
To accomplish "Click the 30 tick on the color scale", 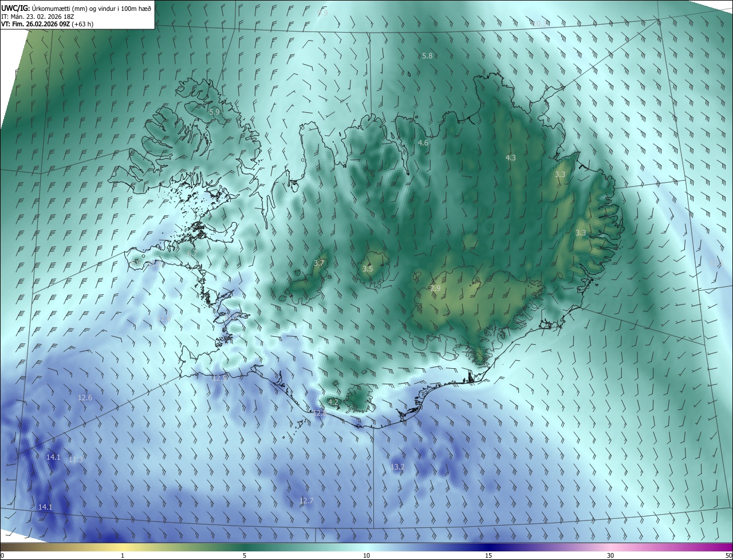I will (x=610, y=555).
